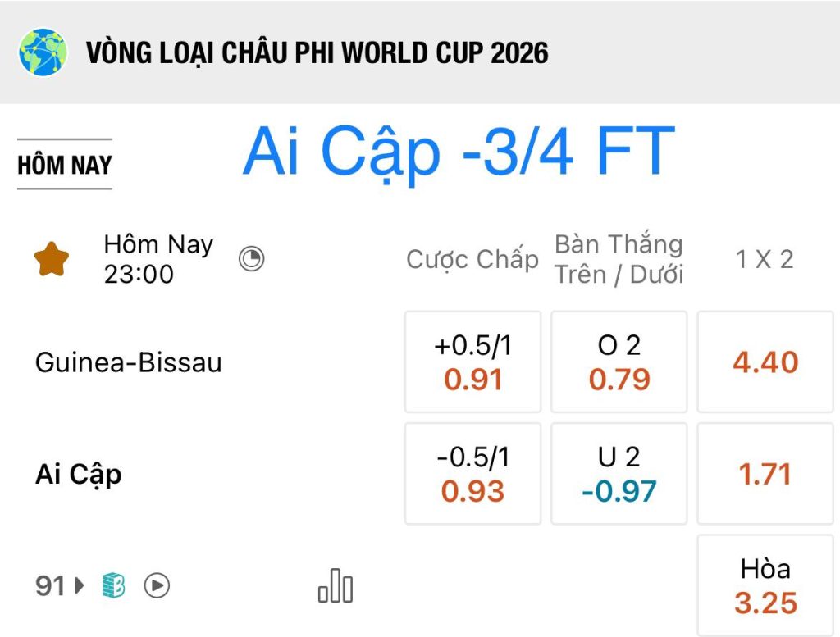Toggle the favorite star for this match
840x637 pixels.
52,260
